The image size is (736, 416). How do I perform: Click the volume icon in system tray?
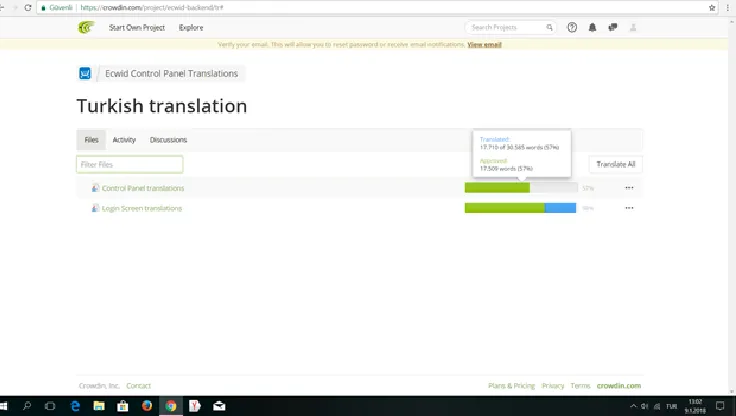pos(644,406)
